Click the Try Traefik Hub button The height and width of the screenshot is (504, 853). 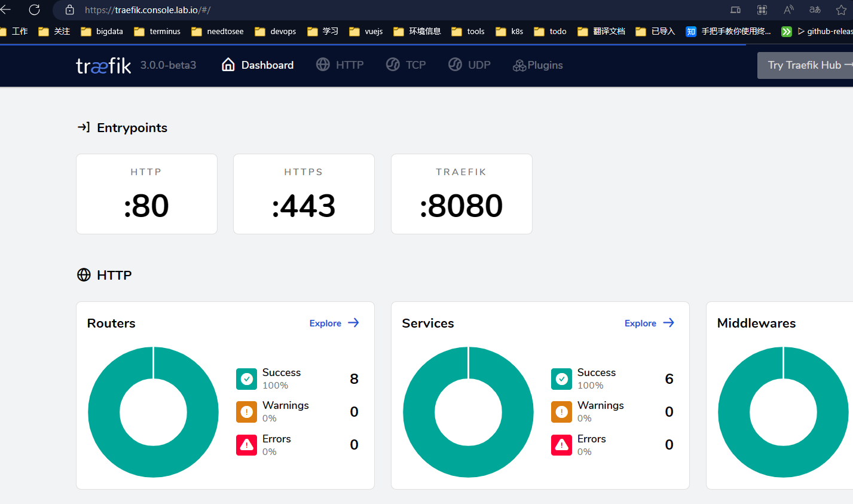click(805, 65)
